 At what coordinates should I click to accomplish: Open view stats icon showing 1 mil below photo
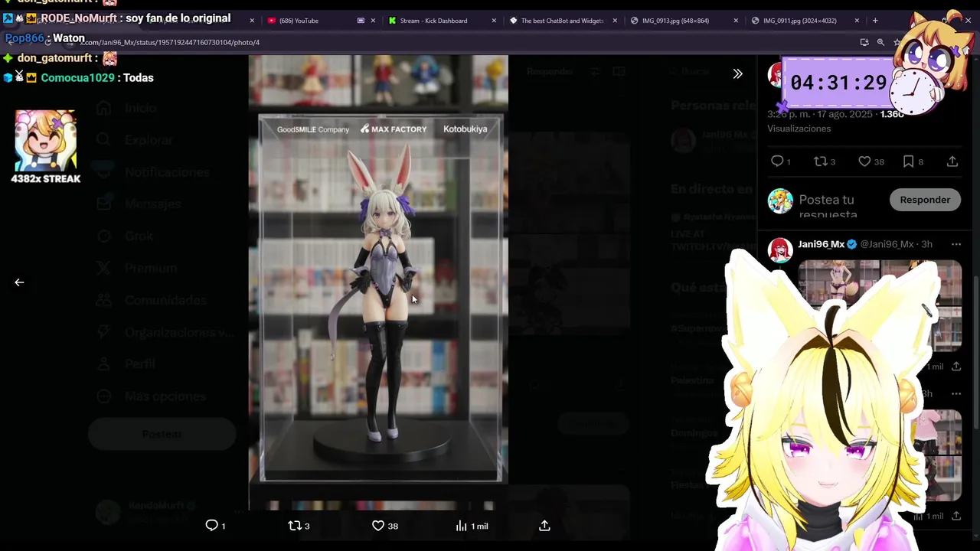point(461,526)
